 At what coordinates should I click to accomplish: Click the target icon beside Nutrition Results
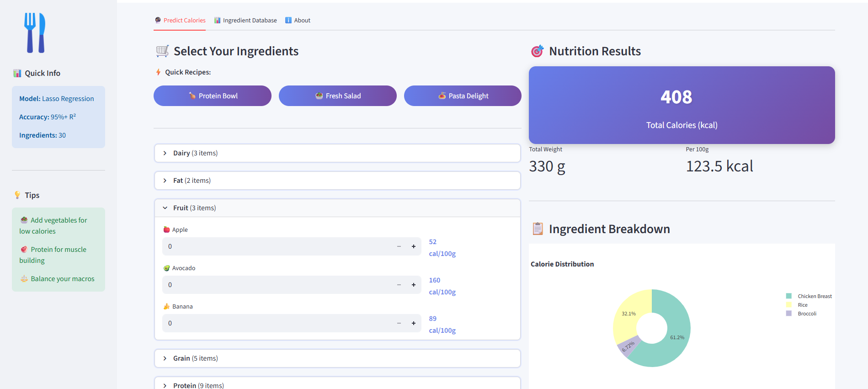[537, 51]
